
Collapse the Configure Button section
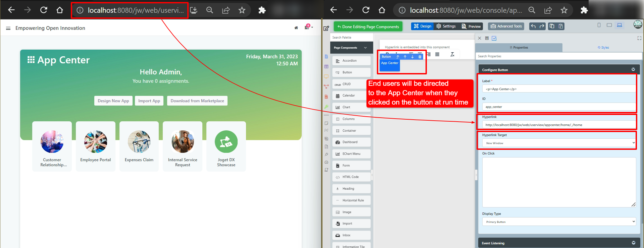[x=633, y=69]
